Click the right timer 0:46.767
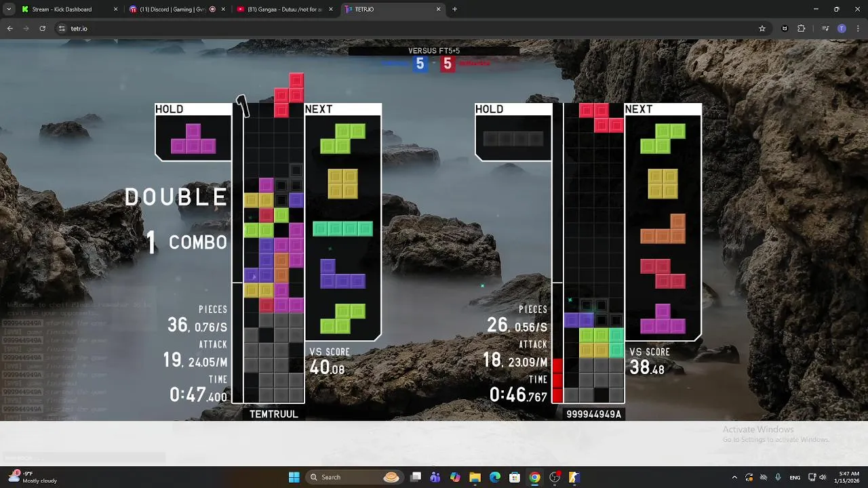This screenshot has height=488, width=868. (518, 394)
